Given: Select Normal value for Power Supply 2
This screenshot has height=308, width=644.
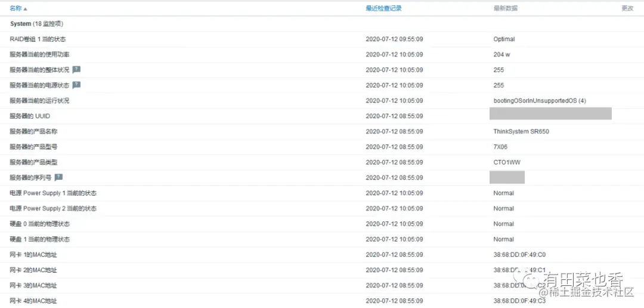Looking at the screenshot, I should click(503, 208).
